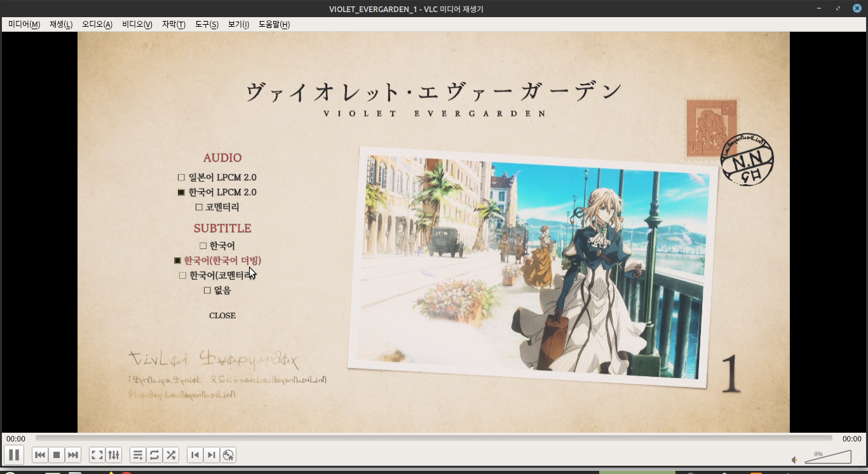The image size is (868, 474).
Task: Go to previous chapter button
Action: click(x=195, y=455)
